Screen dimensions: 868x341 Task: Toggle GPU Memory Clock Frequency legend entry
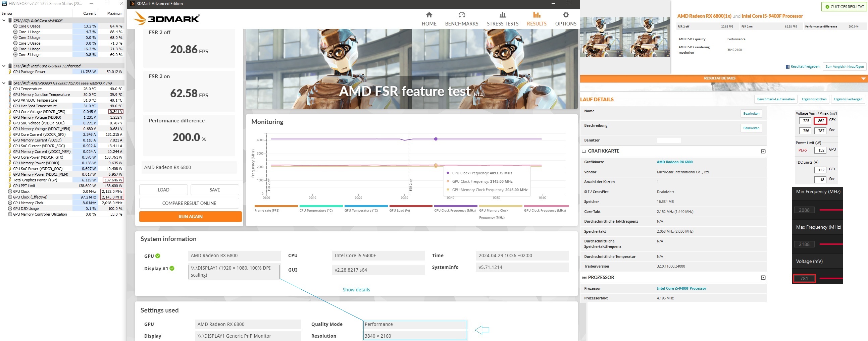[x=500, y=212]
